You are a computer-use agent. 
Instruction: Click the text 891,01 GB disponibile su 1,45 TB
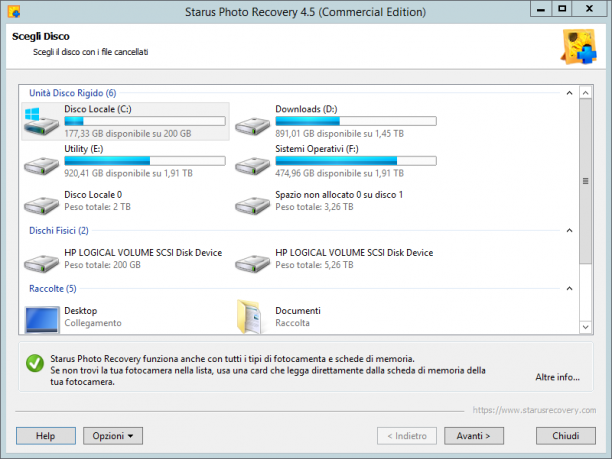coord(340,133)
